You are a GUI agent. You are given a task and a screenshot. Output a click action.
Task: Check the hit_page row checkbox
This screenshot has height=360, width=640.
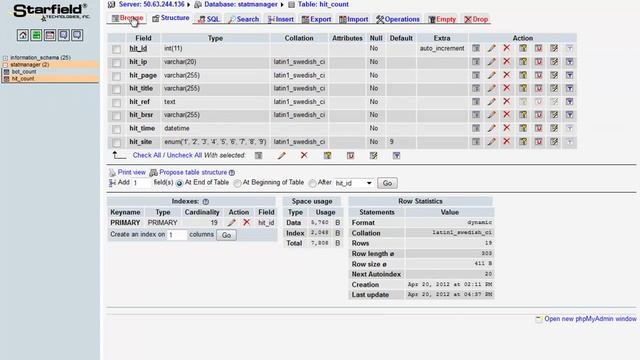[x=116, y=76]
